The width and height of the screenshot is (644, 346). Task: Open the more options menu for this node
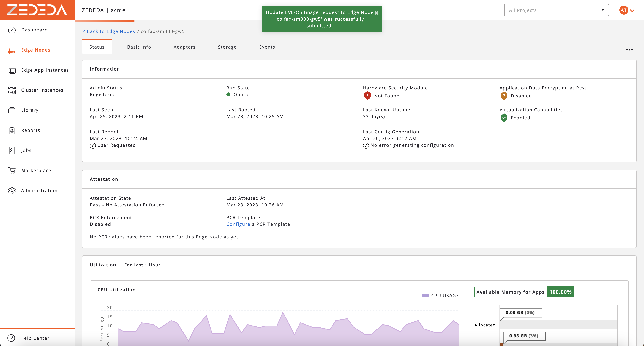(629, 50)
